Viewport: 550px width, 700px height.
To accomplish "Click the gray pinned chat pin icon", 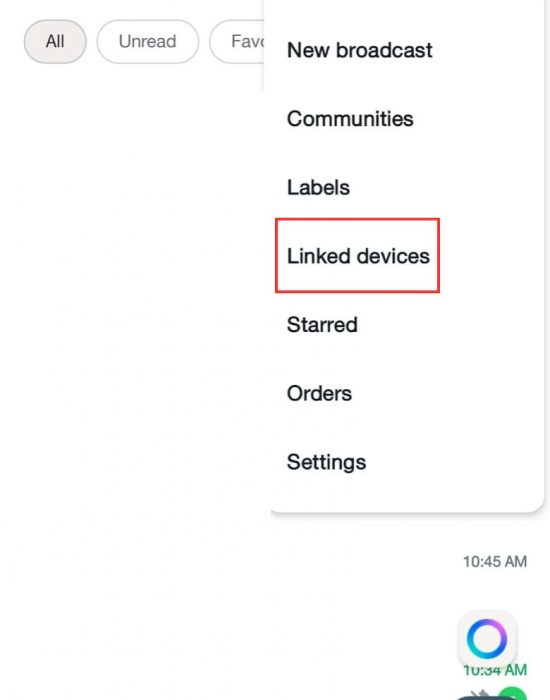I will coord(481,694).
